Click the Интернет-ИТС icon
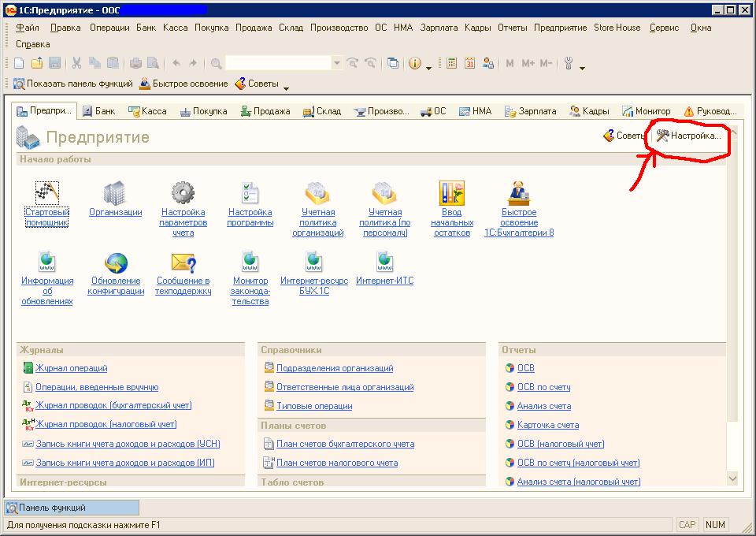The height and width of the screenshot is (536, 756). 384,262
